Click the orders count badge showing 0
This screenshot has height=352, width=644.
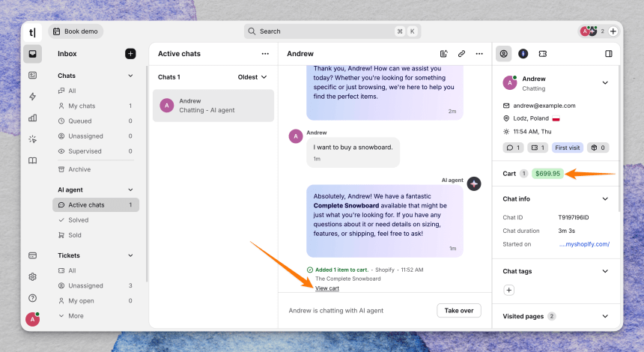(598, 148)
